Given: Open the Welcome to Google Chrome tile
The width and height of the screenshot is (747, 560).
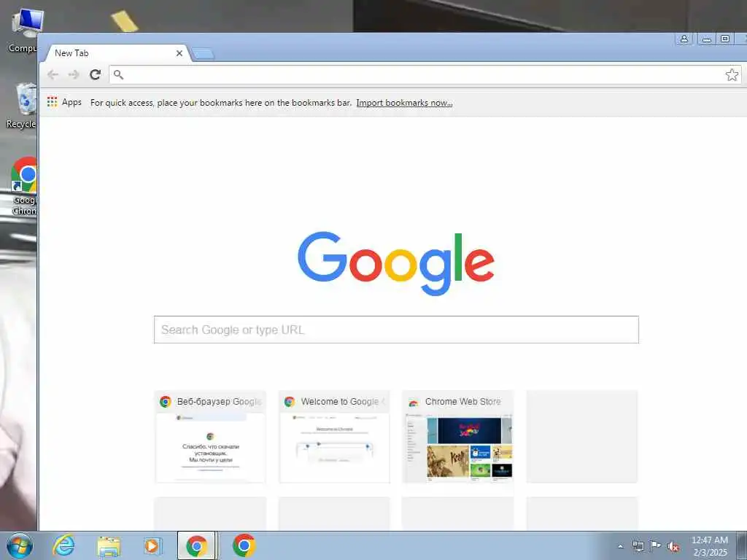Looking at the screenshot, I should 334,437.
